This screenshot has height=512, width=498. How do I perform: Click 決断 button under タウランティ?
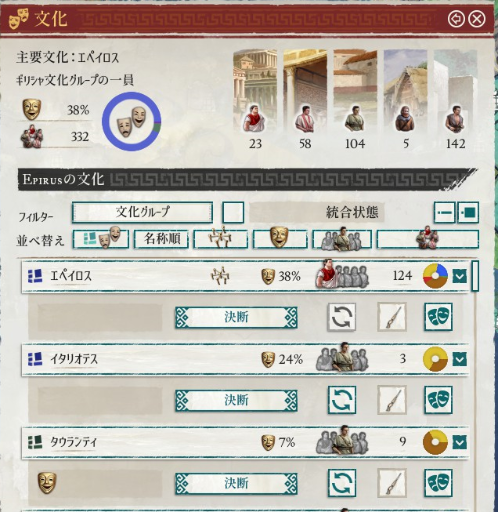(236, 483)
